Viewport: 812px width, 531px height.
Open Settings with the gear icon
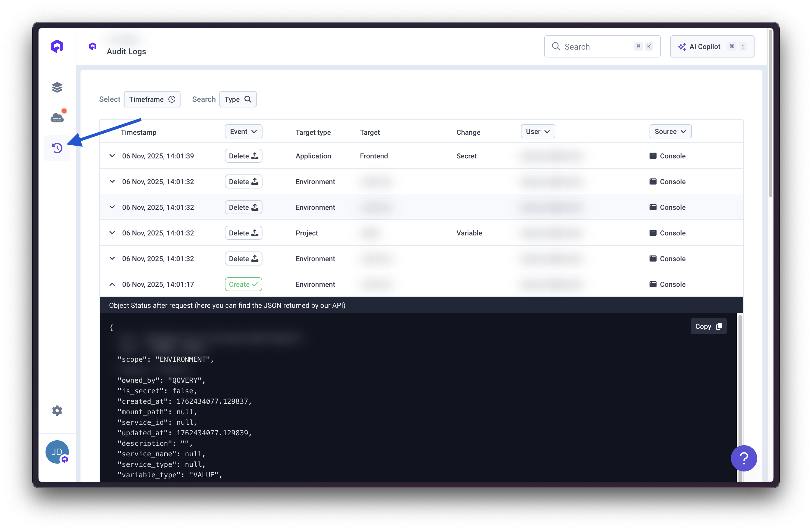pos(57,411)
